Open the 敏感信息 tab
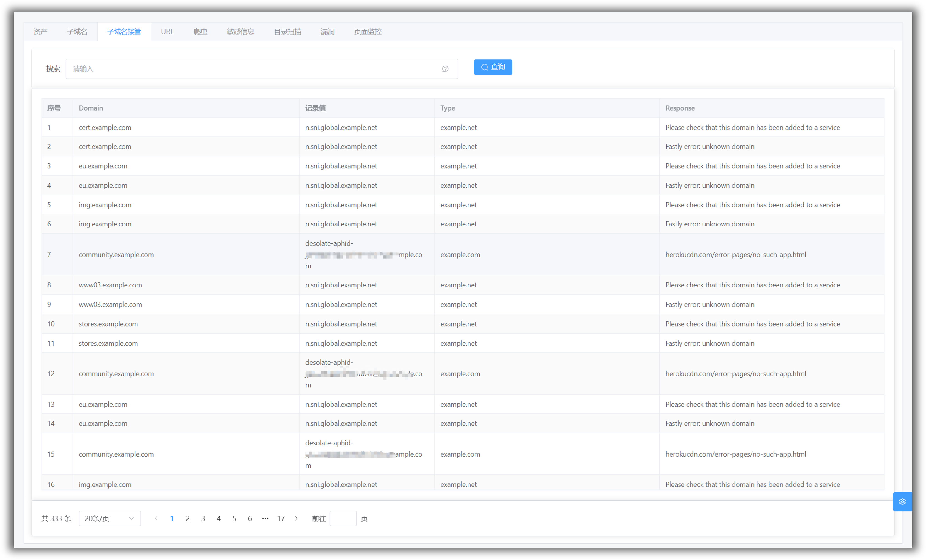 point(240,32)
